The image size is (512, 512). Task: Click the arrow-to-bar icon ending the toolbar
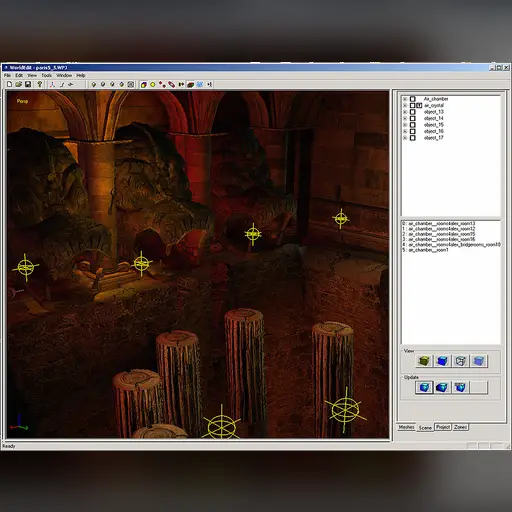209,84
